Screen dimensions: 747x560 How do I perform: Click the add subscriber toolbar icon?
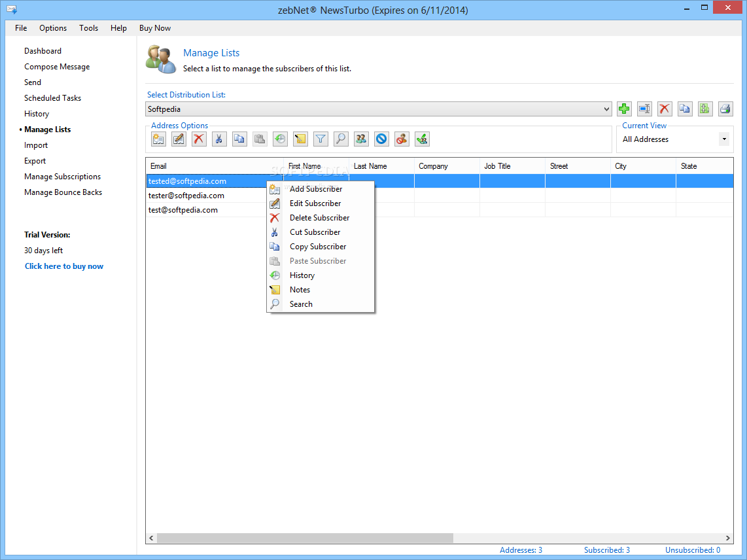[x=158, y=139]
